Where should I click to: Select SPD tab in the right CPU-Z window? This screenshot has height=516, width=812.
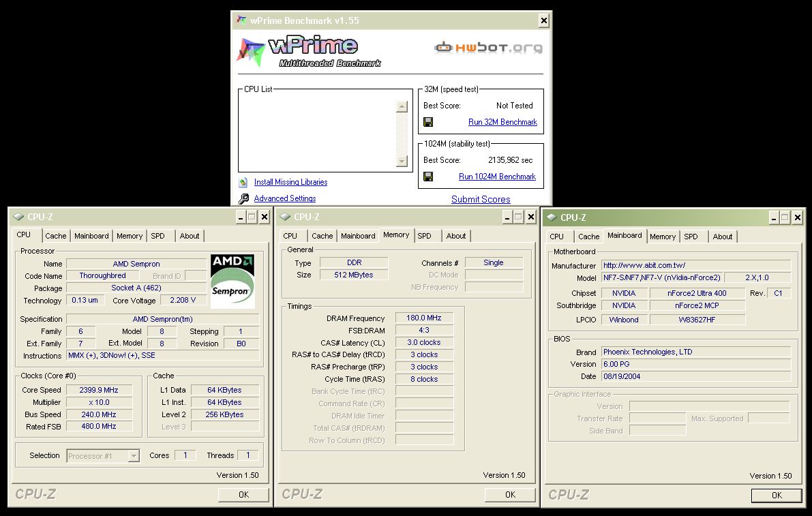(691, 237)
